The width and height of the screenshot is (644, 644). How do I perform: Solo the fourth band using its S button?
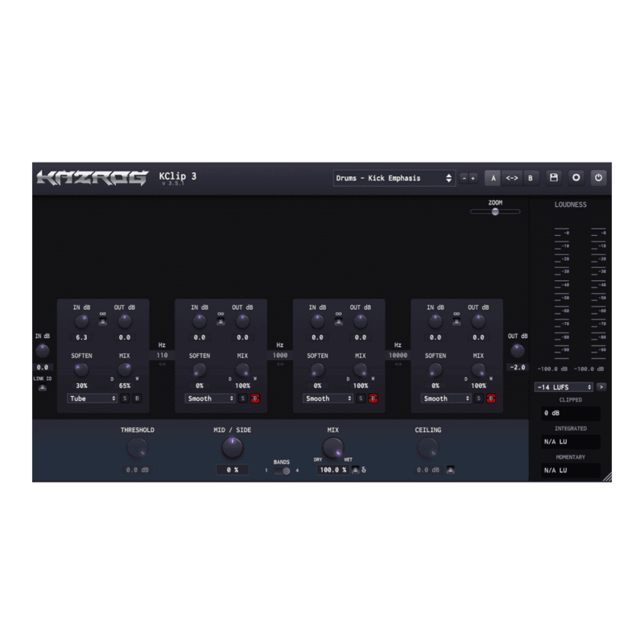[478, 398]
